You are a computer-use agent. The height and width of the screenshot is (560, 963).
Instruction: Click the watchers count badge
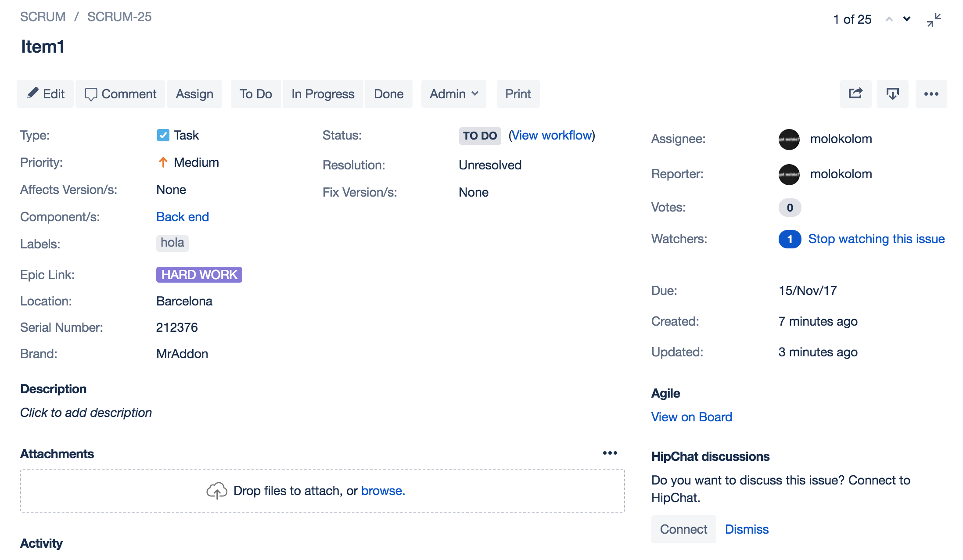click(790, 239)
